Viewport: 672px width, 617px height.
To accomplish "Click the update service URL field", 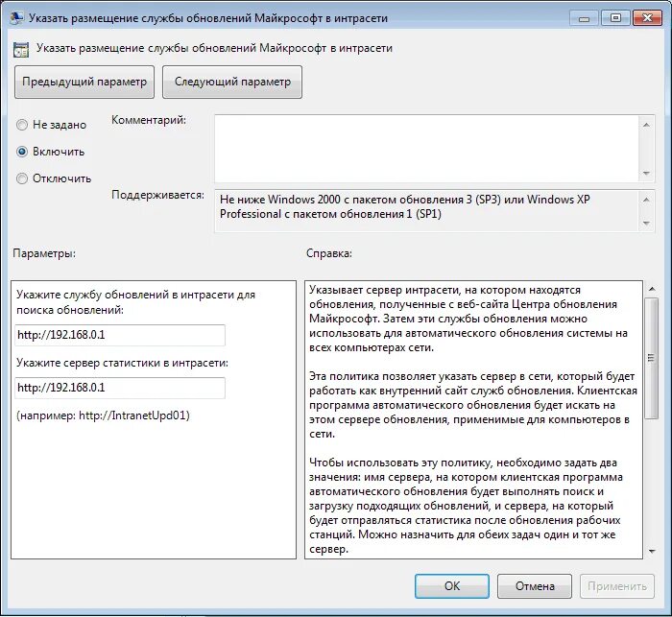I will [120, 335].
